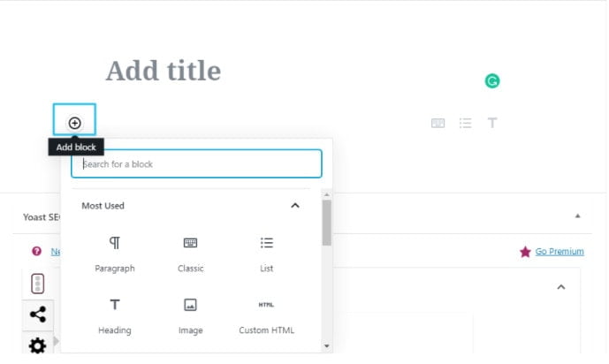609x364 pixels.
Task: Click the classic keyboard shortcut icon beside the title
Action: [438, 123]
